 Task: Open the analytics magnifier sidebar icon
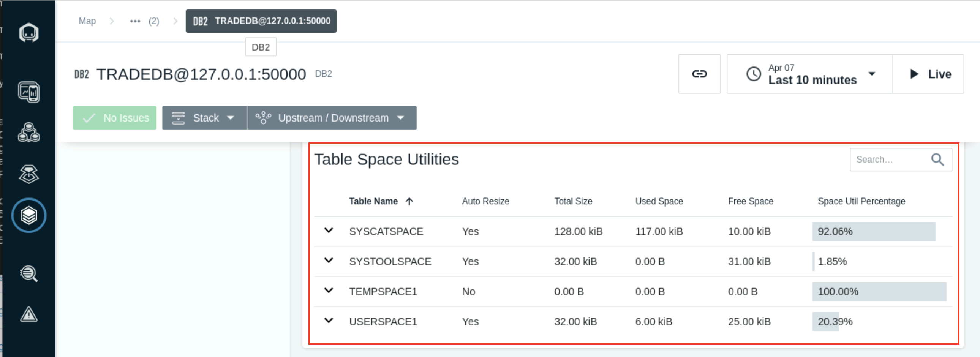coord(29,273)
